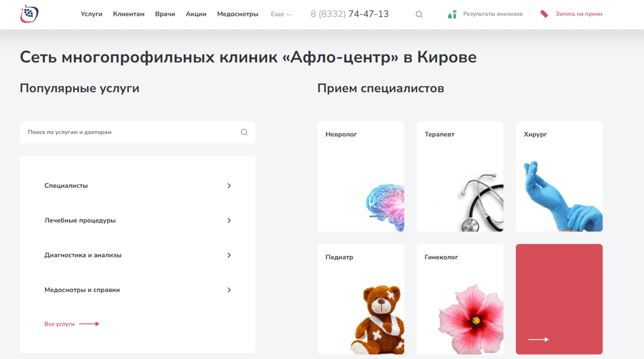
Task: Click the Афло-центр logo icon
Action: point(29,14)
